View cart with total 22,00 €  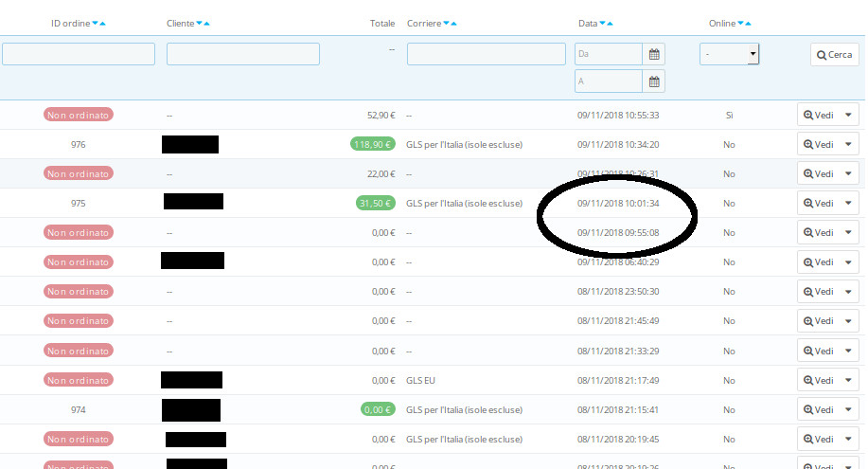coord(818,173)
